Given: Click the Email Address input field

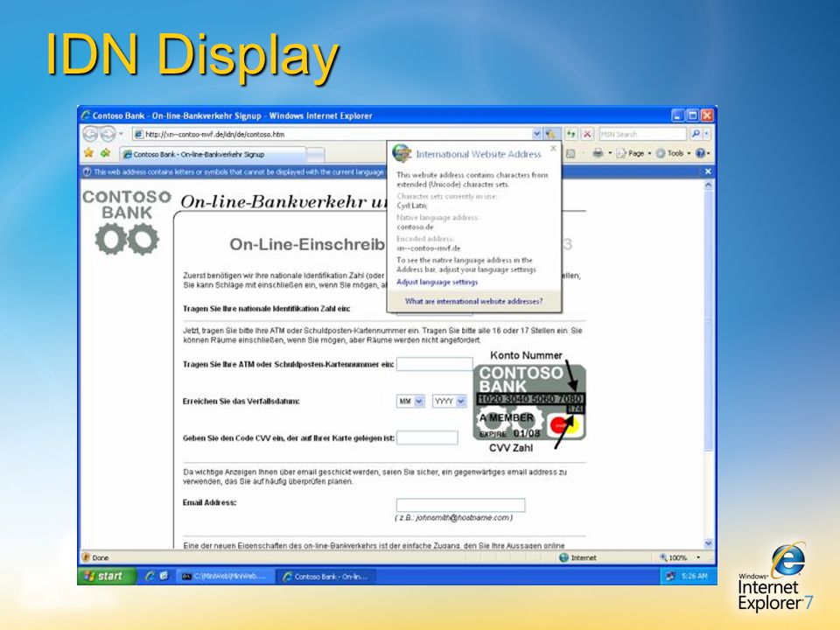Looking at the screenshot, I should [460, 505].
